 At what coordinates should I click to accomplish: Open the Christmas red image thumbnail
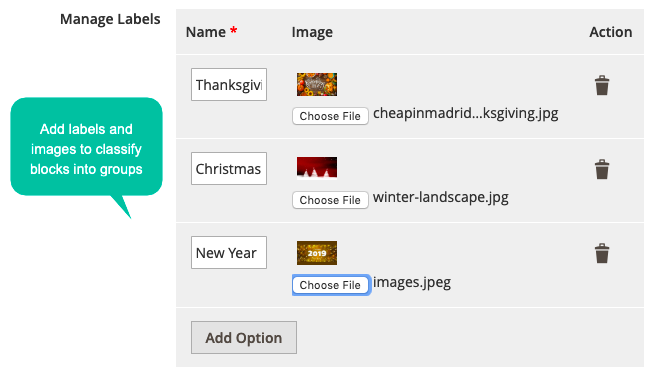pos(317,168)
